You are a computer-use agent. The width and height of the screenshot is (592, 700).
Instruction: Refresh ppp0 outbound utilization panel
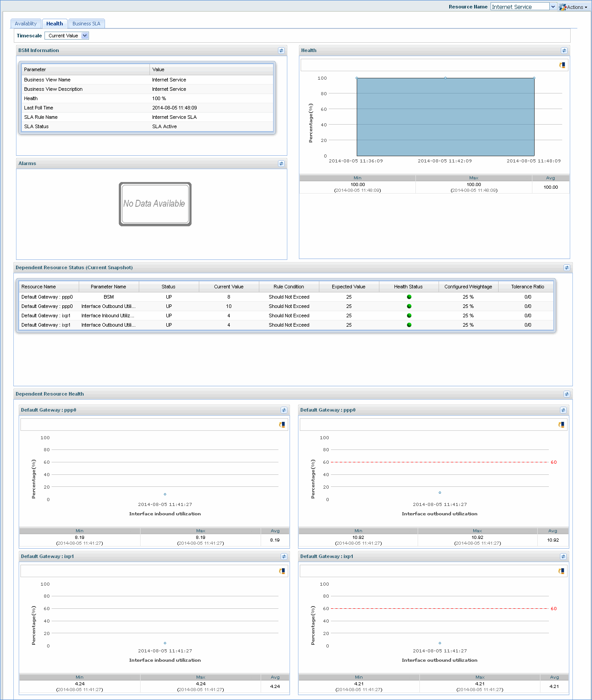coord(563,410)
